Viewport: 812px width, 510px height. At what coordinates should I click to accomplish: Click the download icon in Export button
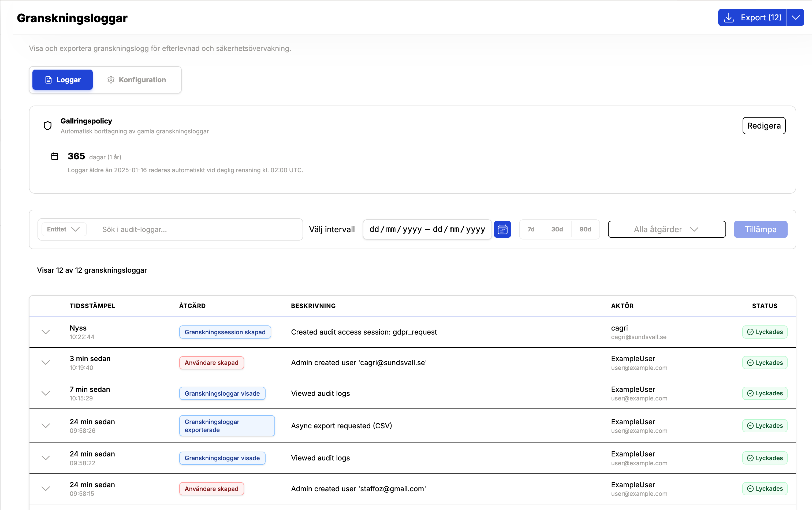coord(729,17)
